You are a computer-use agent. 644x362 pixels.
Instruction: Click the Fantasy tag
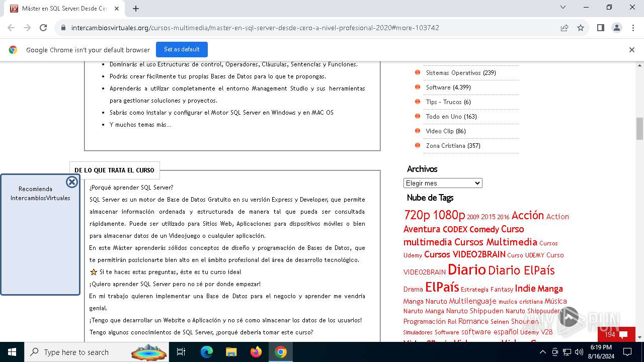click(x=502, y=290)
